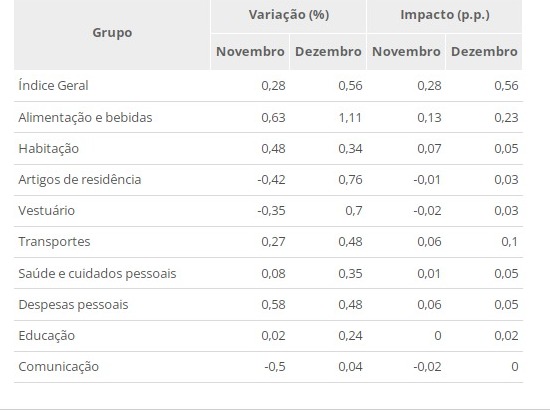Select the Impacto (p.p.) header cell

coord(445,15)
